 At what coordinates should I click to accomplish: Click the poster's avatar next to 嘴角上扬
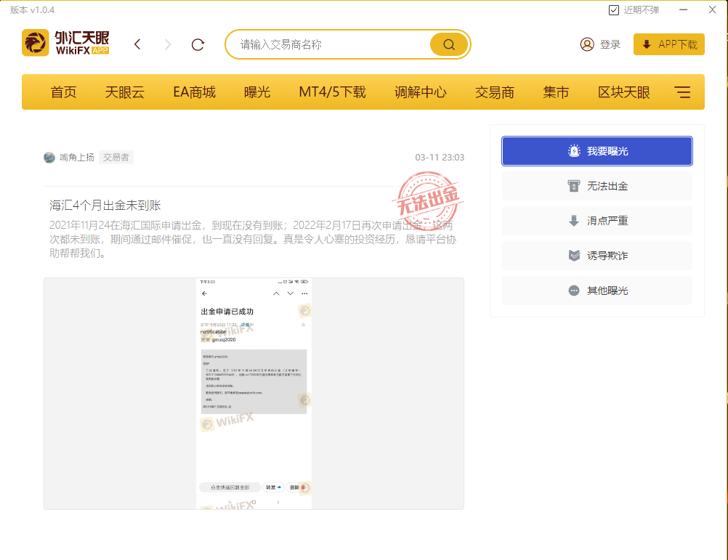(x=49, y=158)
